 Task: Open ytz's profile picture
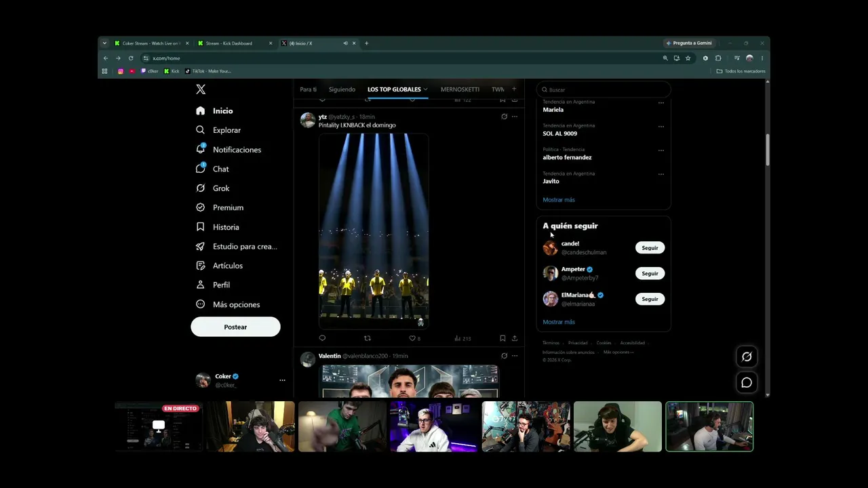308,121
